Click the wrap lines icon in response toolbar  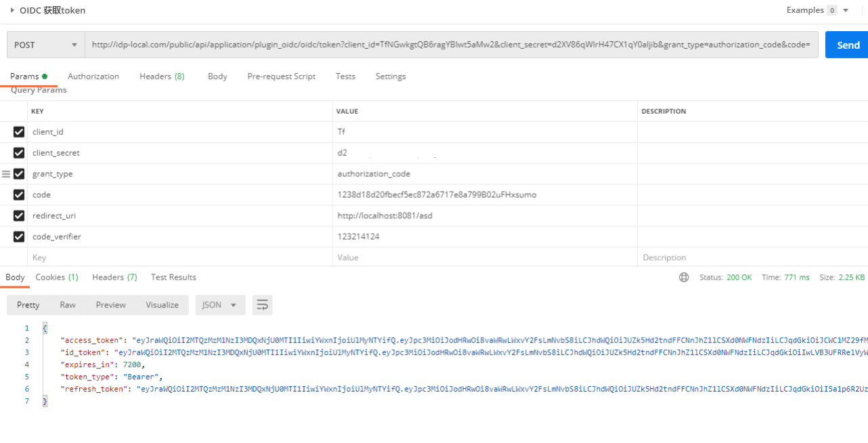point(262,305)
